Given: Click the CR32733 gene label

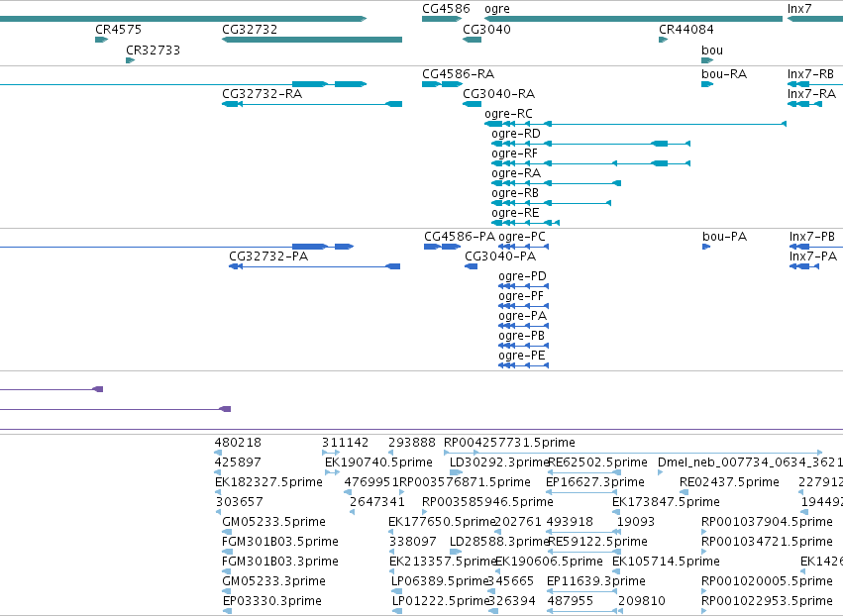Looking at the screenshot, I should 153,50.
